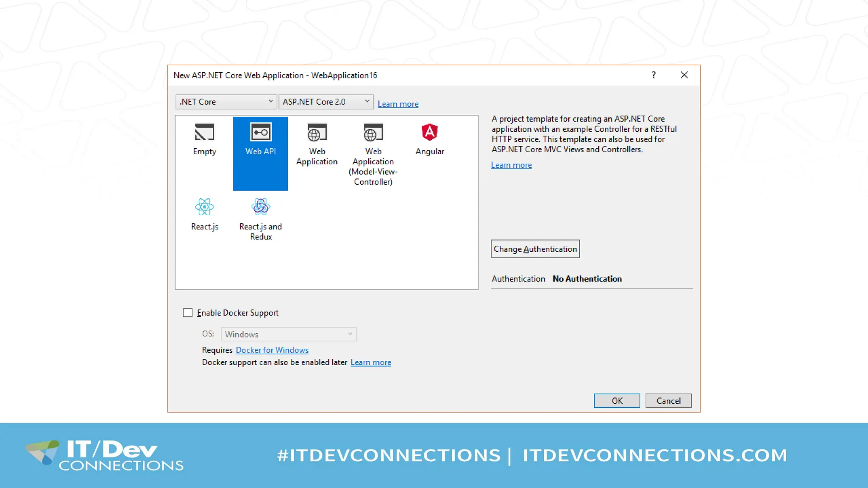The width and height of the screenshot is (868, 488).
Task: Open Learn more link under template description
Action: (511, 165)
